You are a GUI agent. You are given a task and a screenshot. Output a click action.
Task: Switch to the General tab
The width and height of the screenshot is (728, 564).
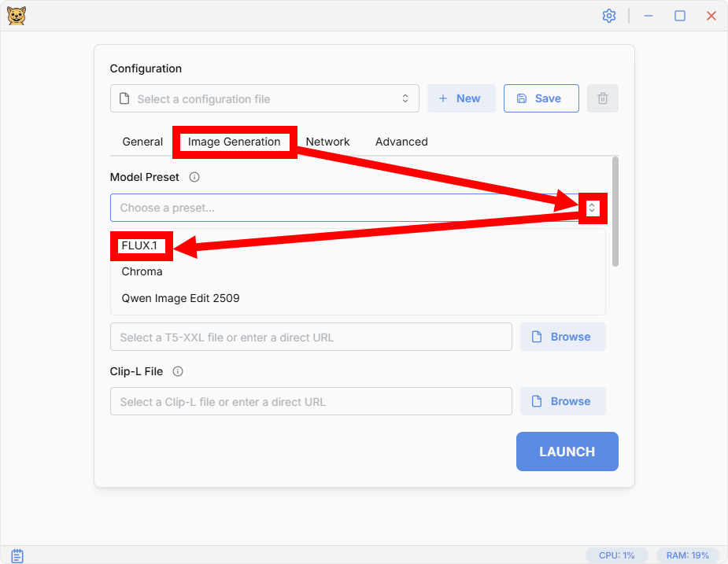(142, 142)
